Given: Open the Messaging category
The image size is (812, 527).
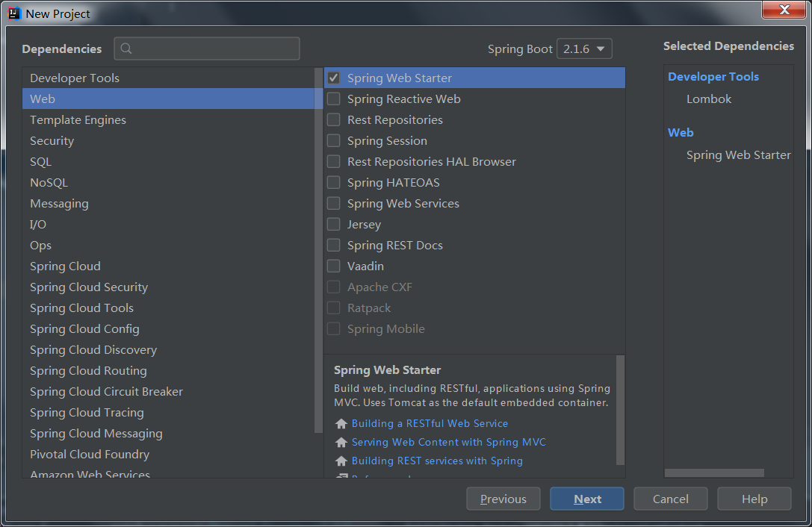Looking at the screenshot, I should (168, 204).
